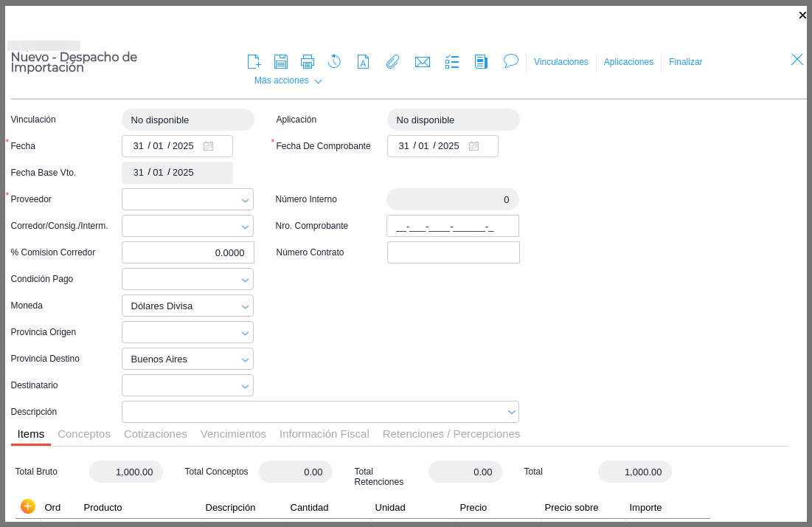Save the record with the floppy disk icon

tap(281, 62)
